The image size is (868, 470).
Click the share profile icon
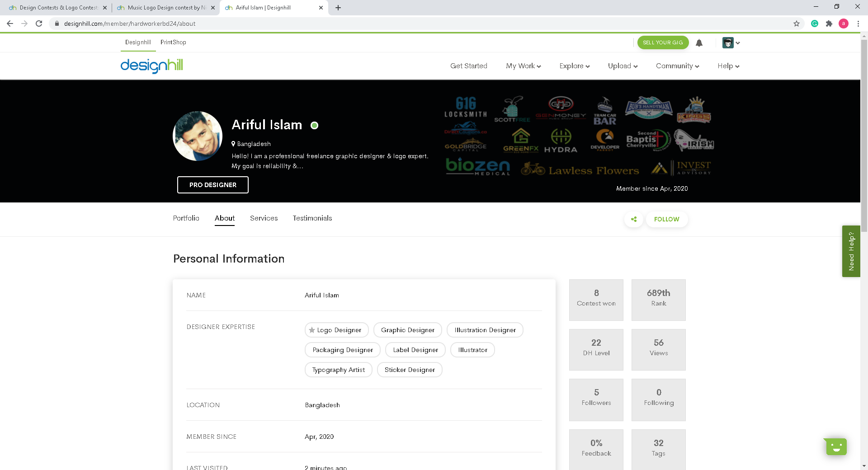pyautogui.click(x=634, y=219)
